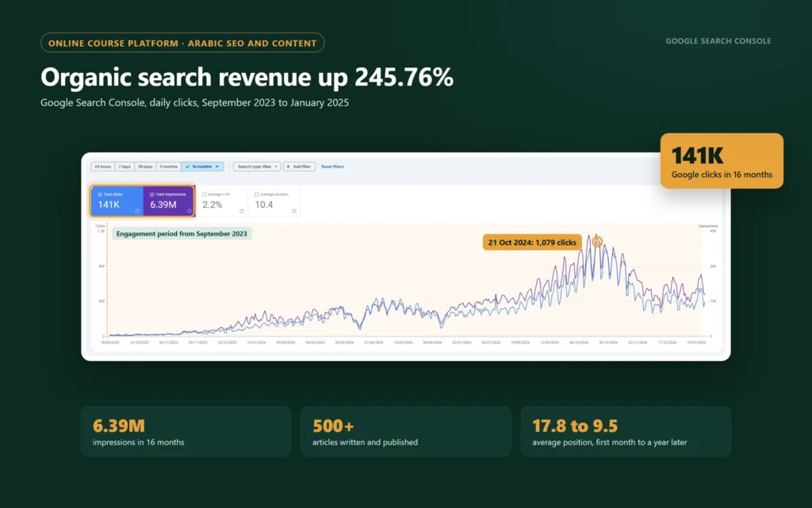This screenshot has width=812, height=508.
Task: Click the 'Google Search Console, daily clicks' subtitle
Action: tap(195, 102)
